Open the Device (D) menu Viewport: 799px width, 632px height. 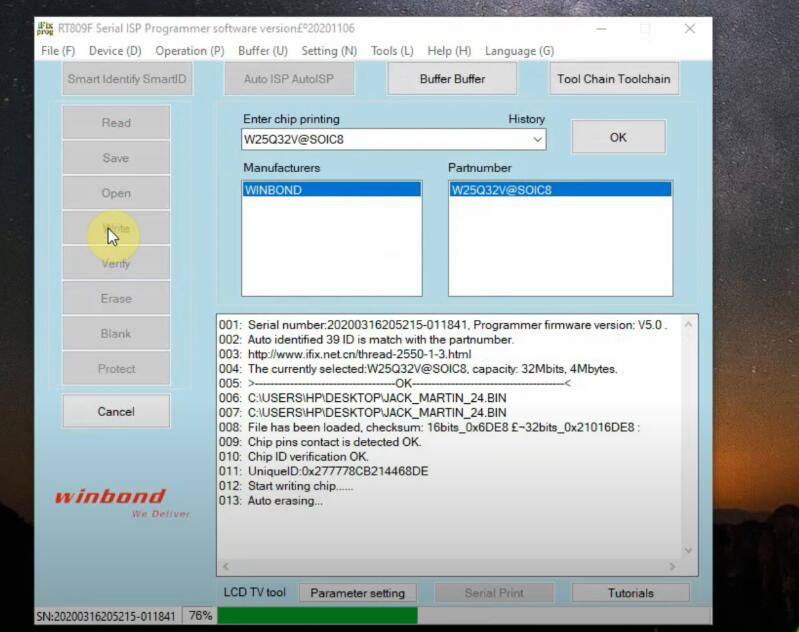click(x=115, y=51)
